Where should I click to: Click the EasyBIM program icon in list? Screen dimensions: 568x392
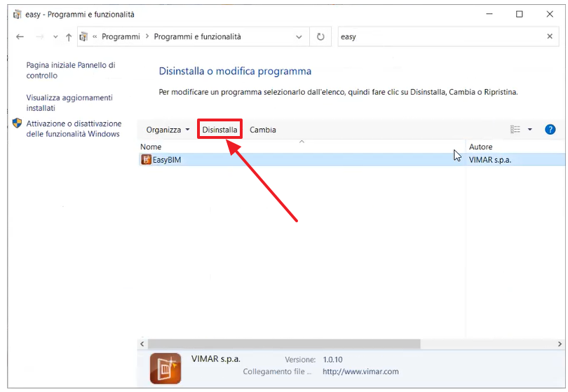tap(146, 159)
